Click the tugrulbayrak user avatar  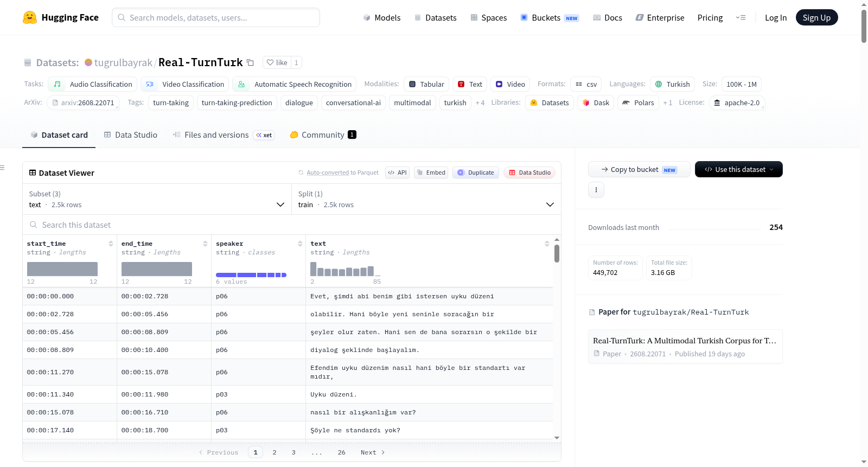(88, 62)
